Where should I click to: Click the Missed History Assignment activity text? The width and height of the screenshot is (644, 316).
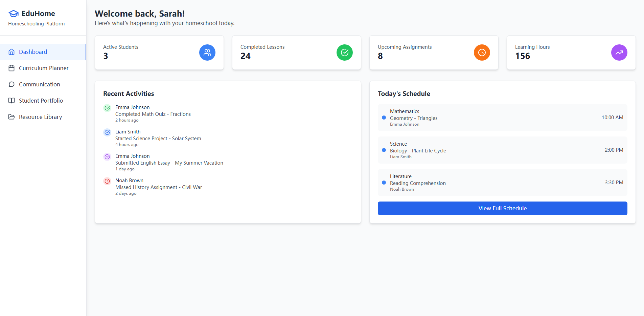click(158, 187)
